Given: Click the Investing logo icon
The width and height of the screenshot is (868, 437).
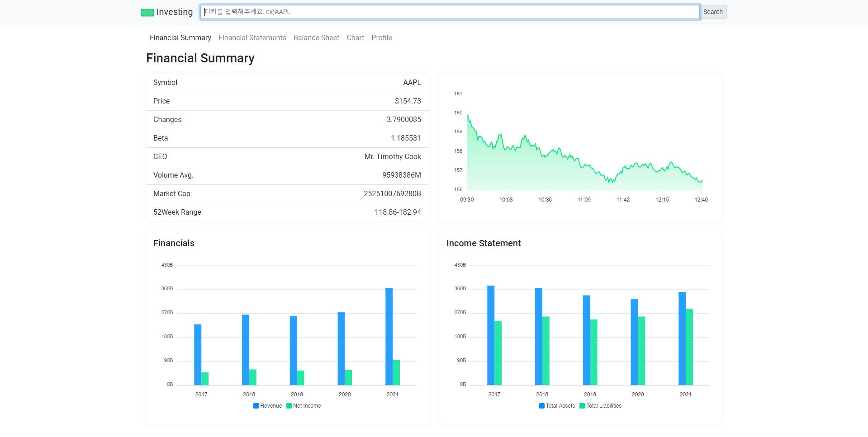Looking at the screenshot, I should (147, 12).
